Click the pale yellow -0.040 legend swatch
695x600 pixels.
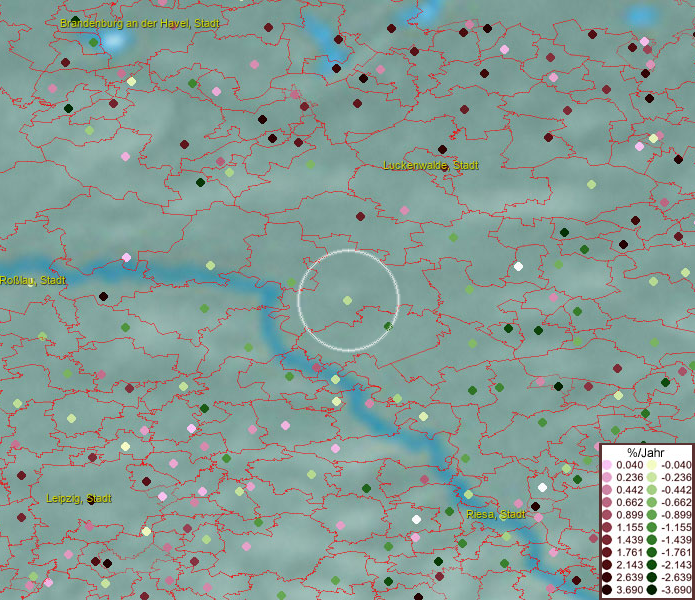pyautogui.click(x=652, y=465)
